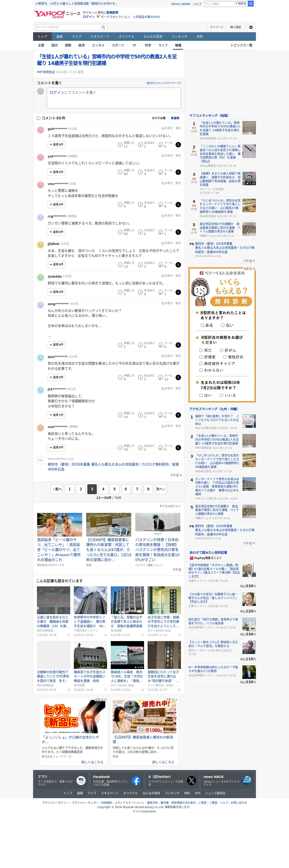Expand replies on yot's comment
The image size is (289, 868).
pos(56,172)
